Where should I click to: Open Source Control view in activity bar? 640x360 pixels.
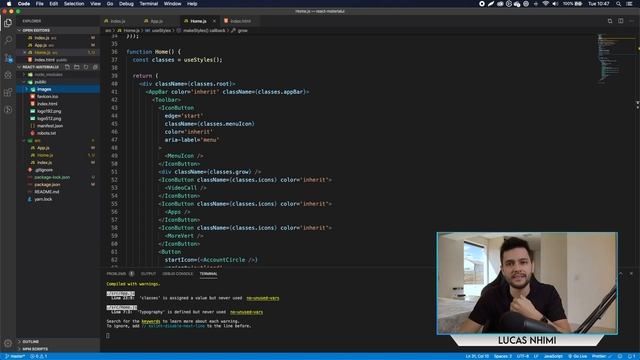click(x=8, y=58)
